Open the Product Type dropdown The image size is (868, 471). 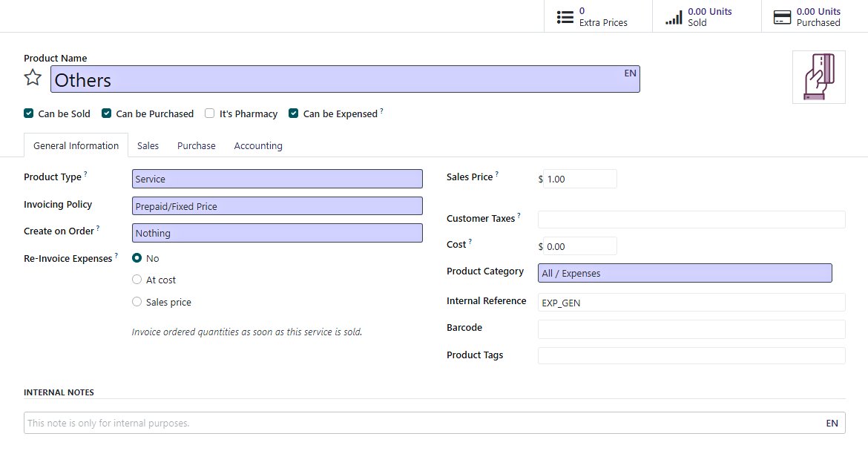[277, 179]
